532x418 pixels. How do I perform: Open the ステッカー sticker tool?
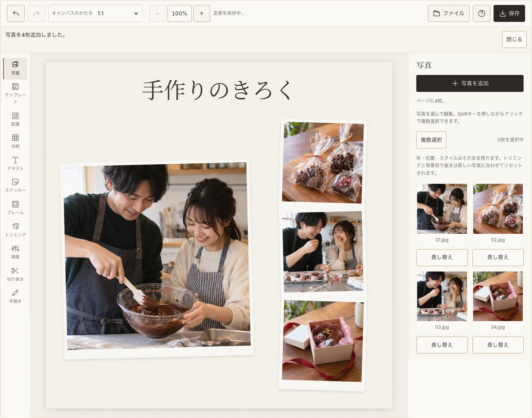tap(15, 186)
